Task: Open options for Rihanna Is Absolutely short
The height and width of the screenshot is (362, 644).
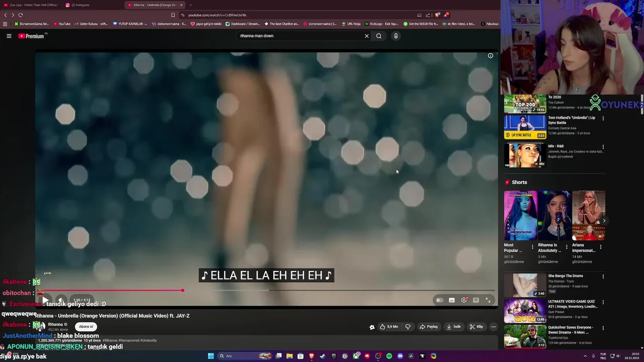Action: [x=567, y=247]
